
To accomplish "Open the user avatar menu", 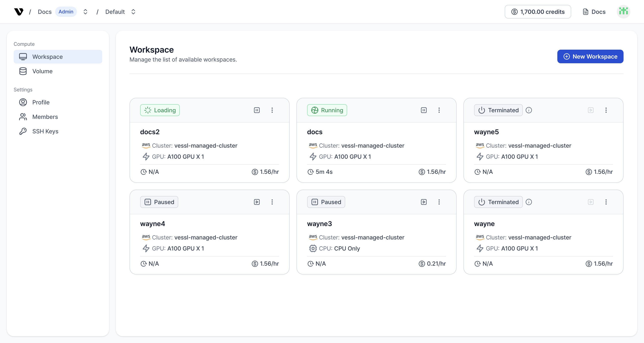I will 623,11.
